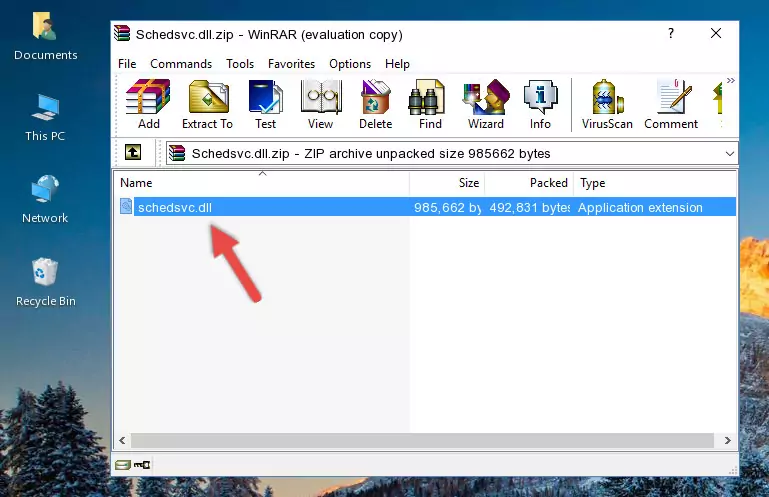Start VirusScan on the archive
The image size is (769, 497).
click(x=607, y=105)
